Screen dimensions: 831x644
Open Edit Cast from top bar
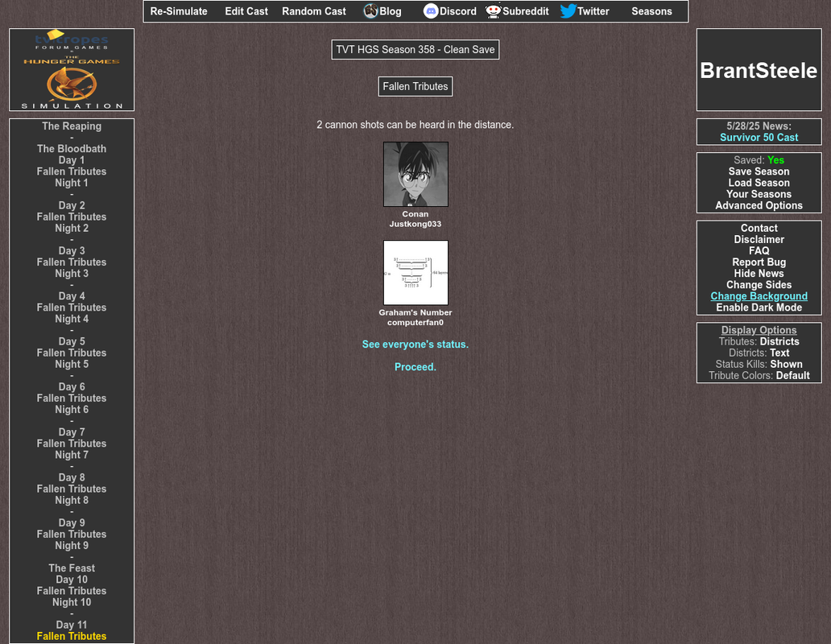click(246, 11)
